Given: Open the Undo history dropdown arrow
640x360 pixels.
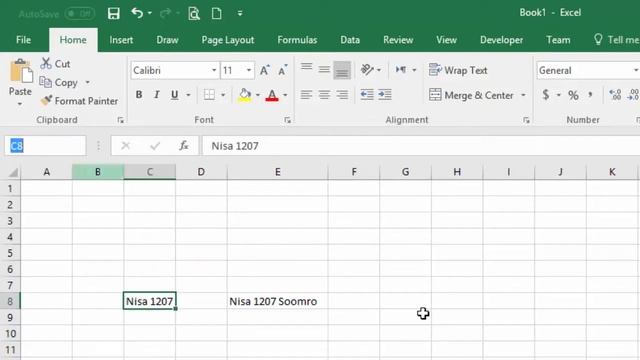Looking at the screenshot, I should [x=150, y=13].
